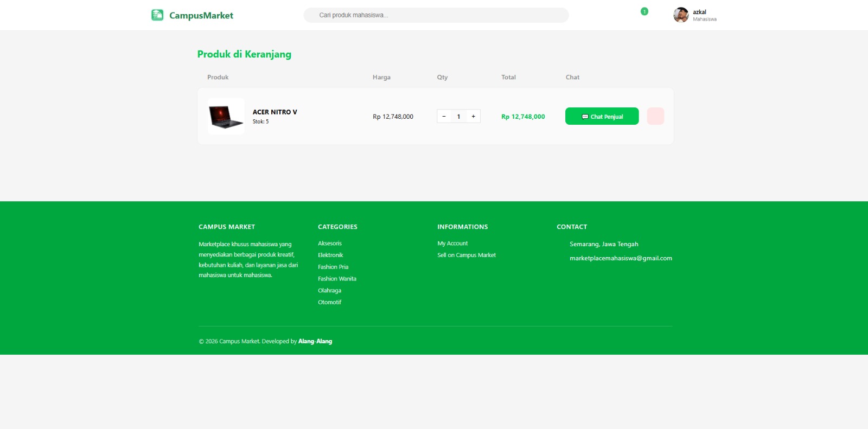Go to My Account page
The height and width of the screenshot is (429, 868).
click(452, 244)
